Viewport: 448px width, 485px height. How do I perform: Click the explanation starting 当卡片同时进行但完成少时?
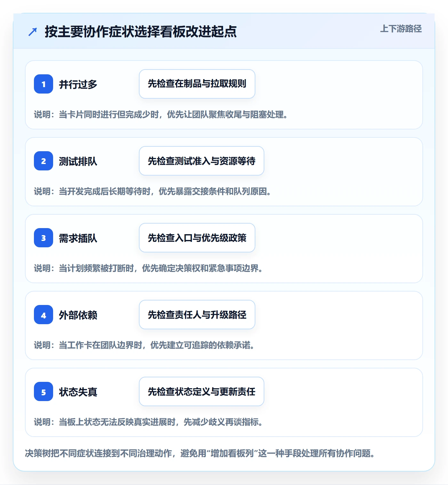coord(161,114)
